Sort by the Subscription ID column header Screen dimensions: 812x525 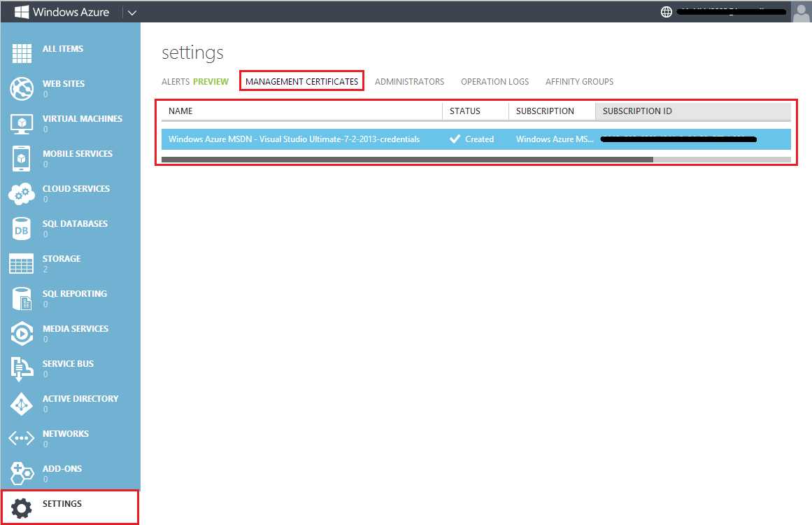point(693,111)
